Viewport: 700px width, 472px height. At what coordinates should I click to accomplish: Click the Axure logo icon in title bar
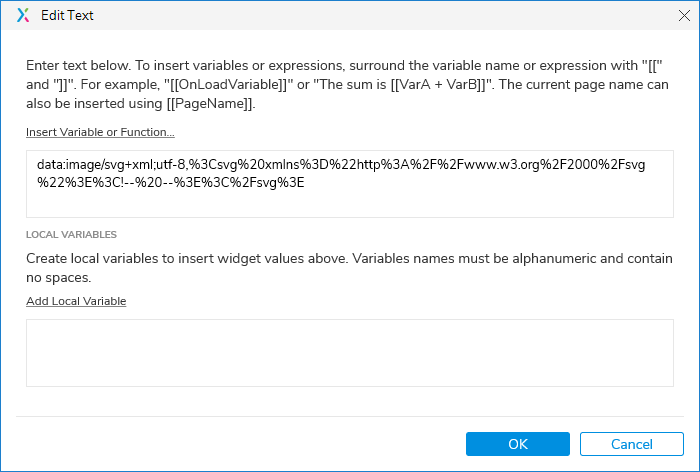tap(24, 16)
